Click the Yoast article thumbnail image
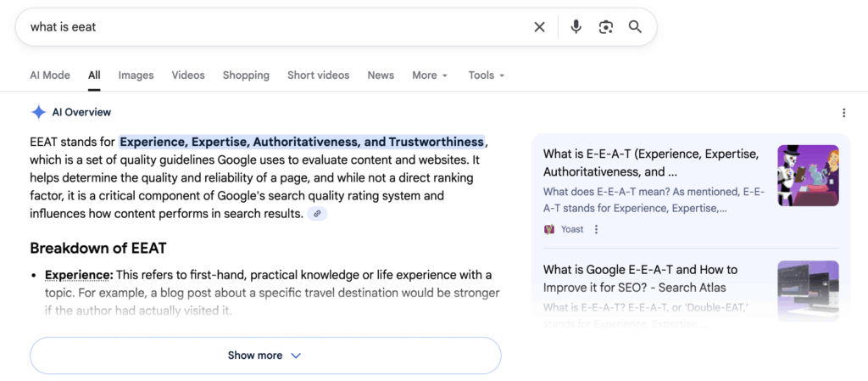The image size is (868, 381). coord(808,176)
